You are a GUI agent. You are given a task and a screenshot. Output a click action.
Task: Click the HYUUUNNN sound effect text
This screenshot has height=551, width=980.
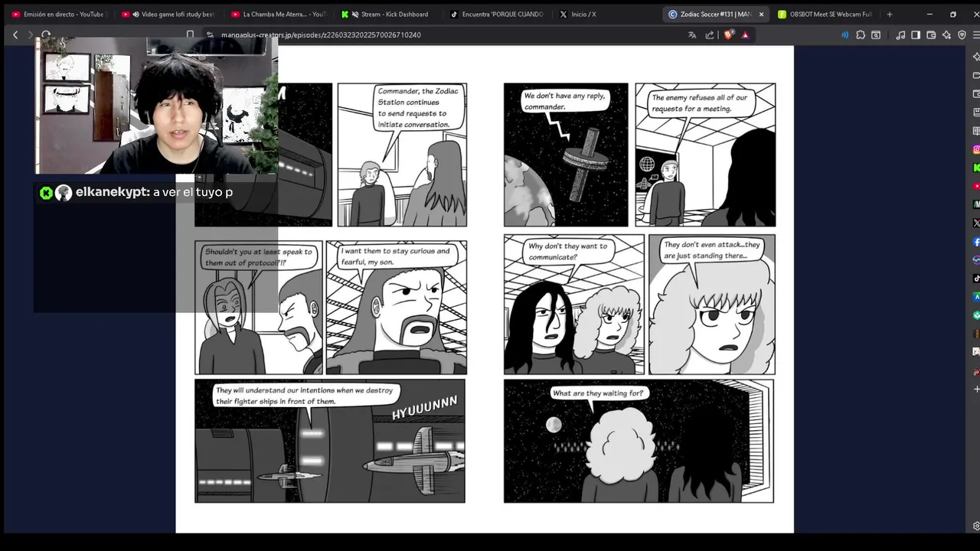click(425, 407)
